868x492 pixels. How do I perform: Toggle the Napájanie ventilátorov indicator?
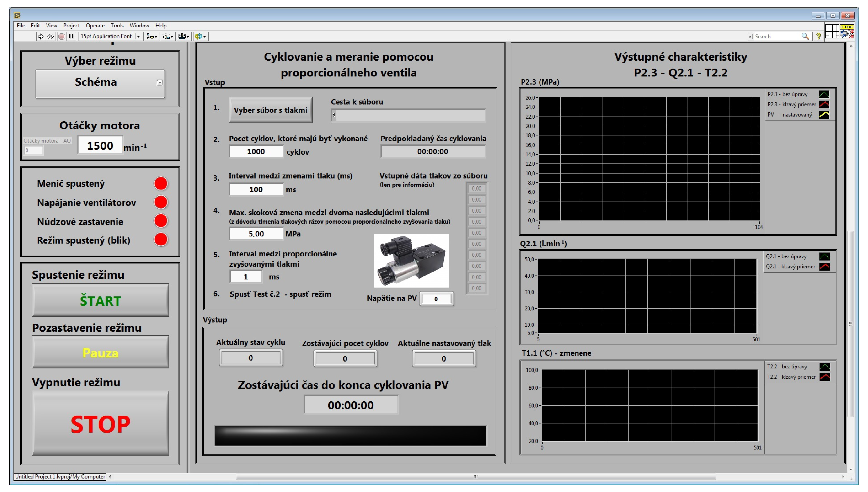coord(161,202)
